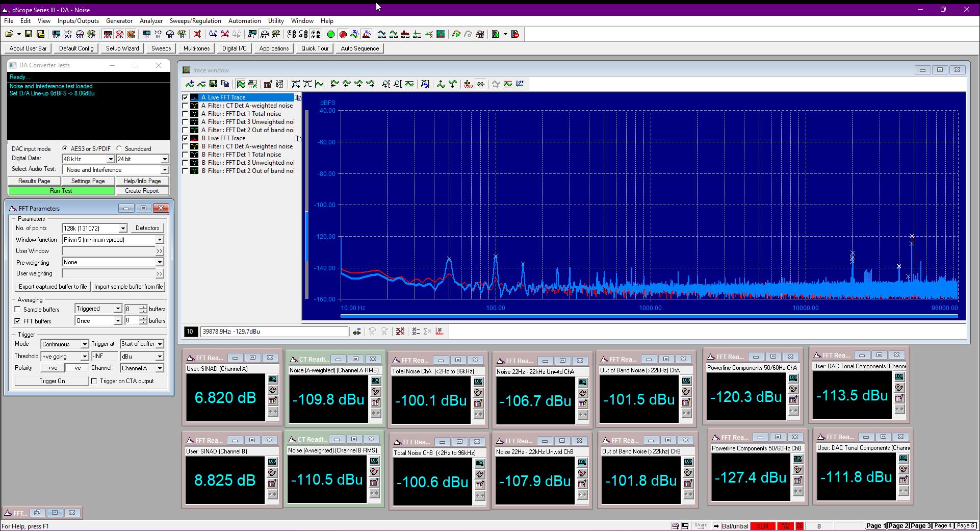The width and height of the screenshot is (980, 531).
Task: Click the copy icon in Trace window toolbar
Action: coord(225,84)
